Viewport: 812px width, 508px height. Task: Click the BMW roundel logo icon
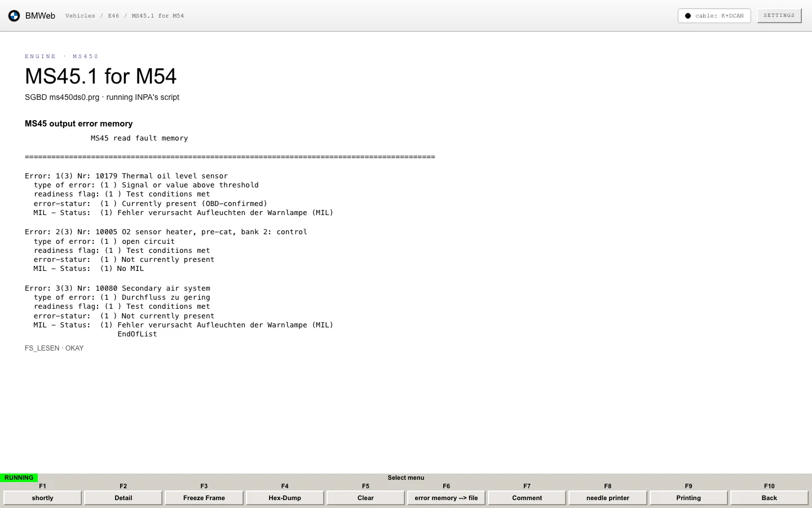coord(14,16)
